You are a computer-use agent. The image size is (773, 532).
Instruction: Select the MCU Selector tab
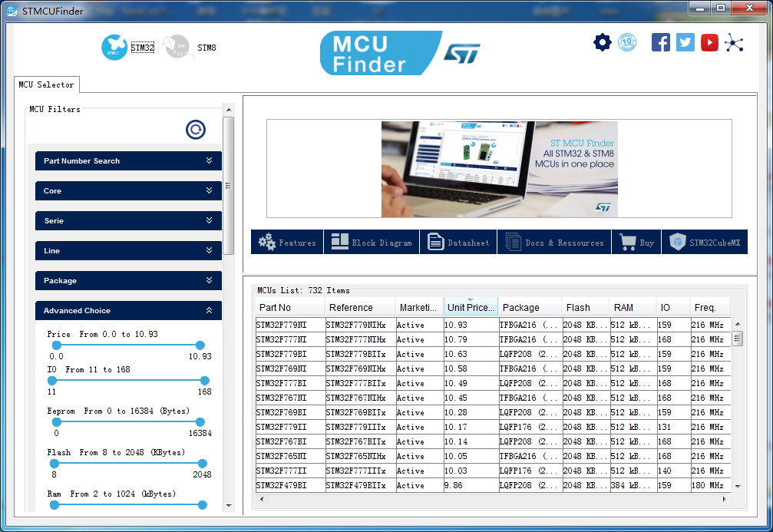[46, 84]
